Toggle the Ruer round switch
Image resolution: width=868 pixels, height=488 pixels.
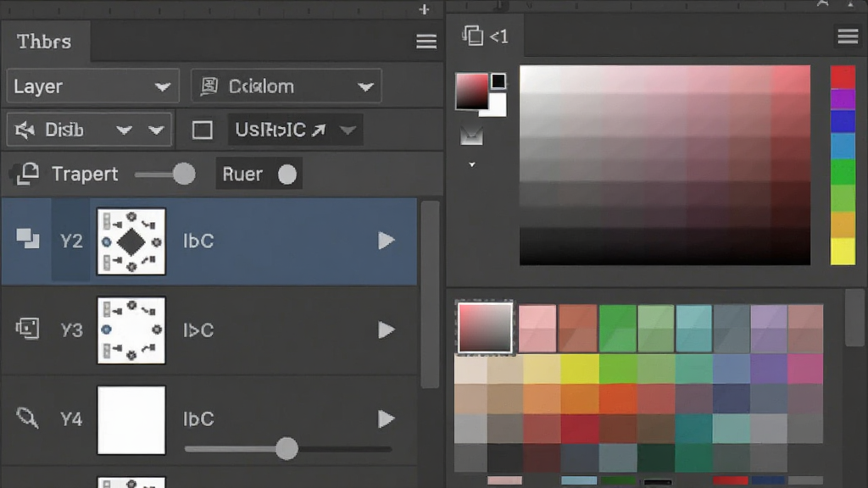(287, 175)
